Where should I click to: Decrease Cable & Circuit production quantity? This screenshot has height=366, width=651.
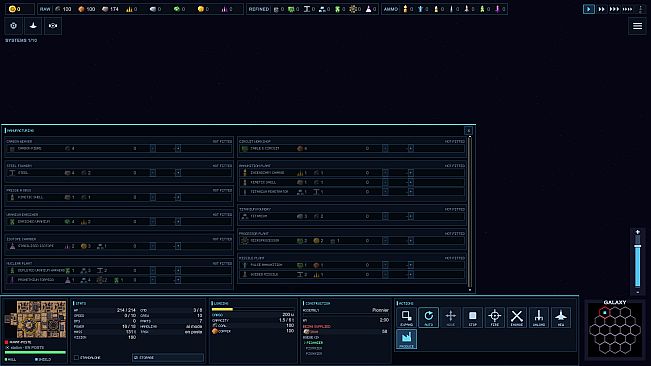point(385,148)
